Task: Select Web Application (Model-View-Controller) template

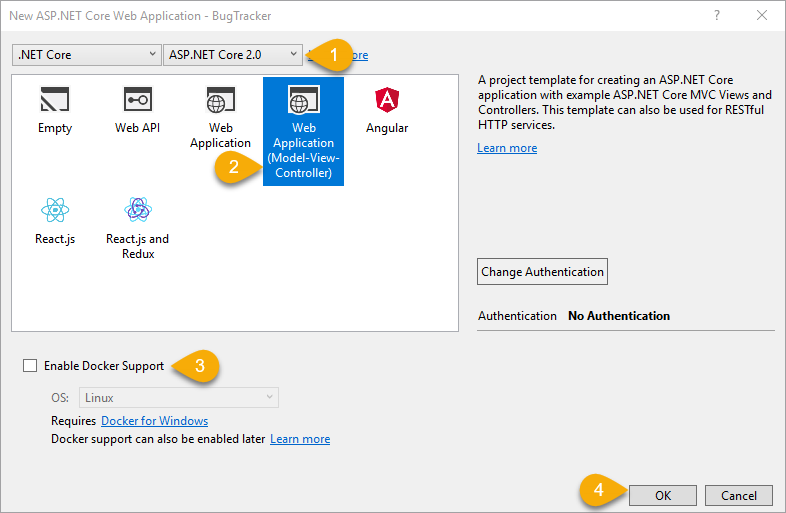Action: [x=303, y=131]
